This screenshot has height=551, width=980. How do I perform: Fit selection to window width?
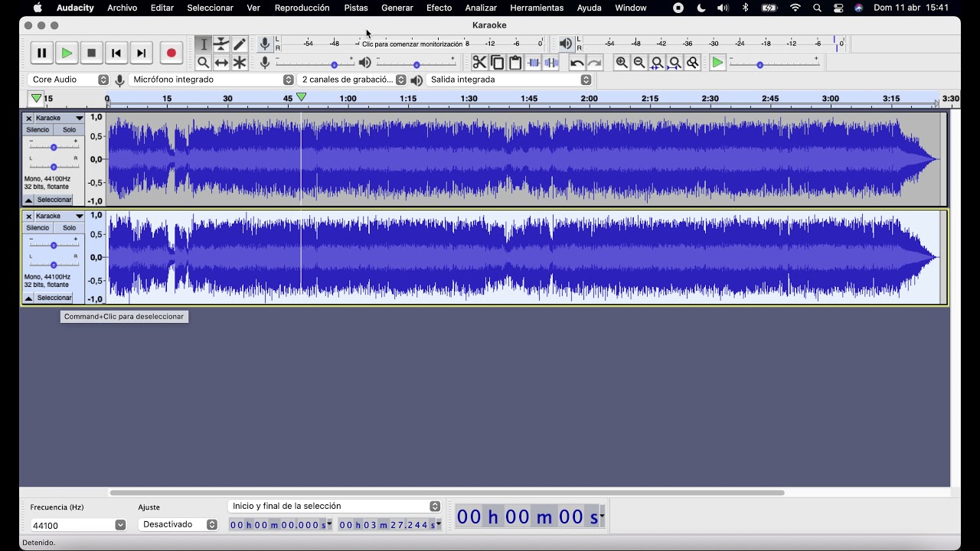657,63
